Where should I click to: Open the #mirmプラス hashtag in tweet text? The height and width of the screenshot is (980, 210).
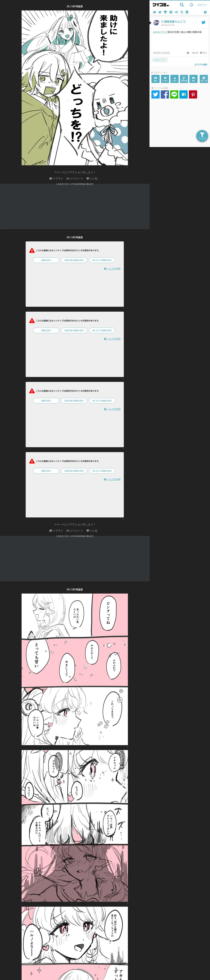160,32
